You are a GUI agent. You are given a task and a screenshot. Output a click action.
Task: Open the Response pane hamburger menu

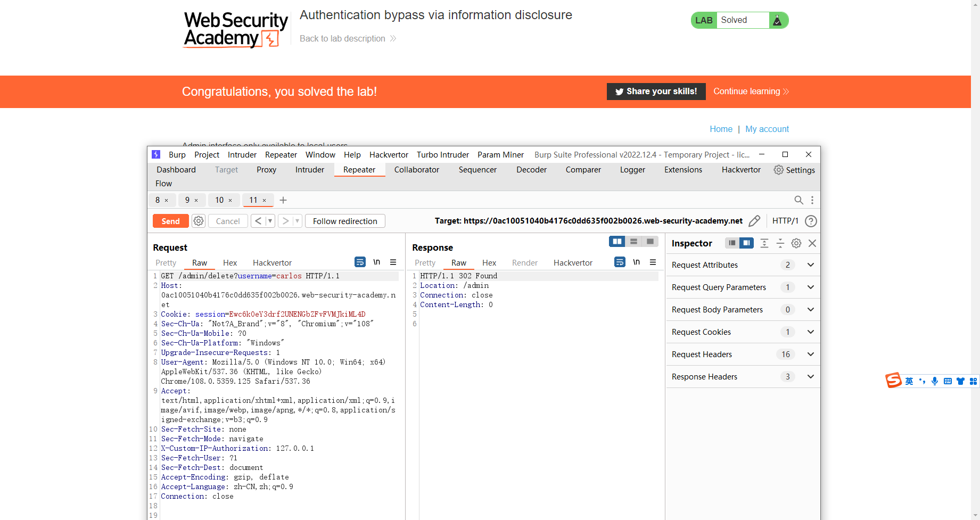pyautogui.click(x=653, y=262)
